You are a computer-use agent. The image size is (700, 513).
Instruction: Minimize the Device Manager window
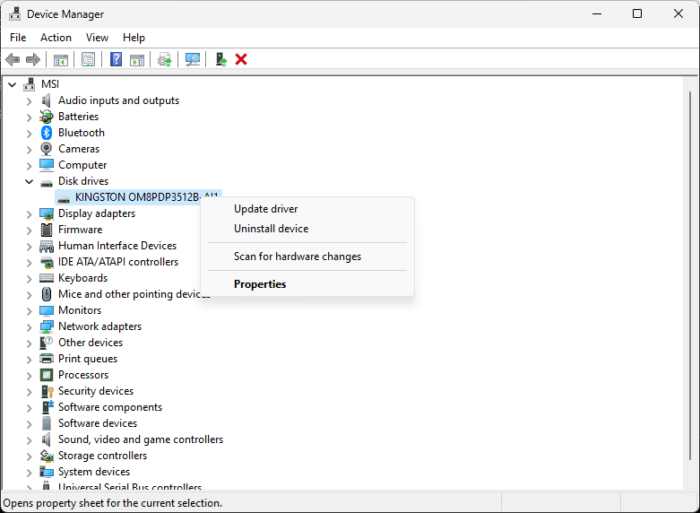point(597,14)
